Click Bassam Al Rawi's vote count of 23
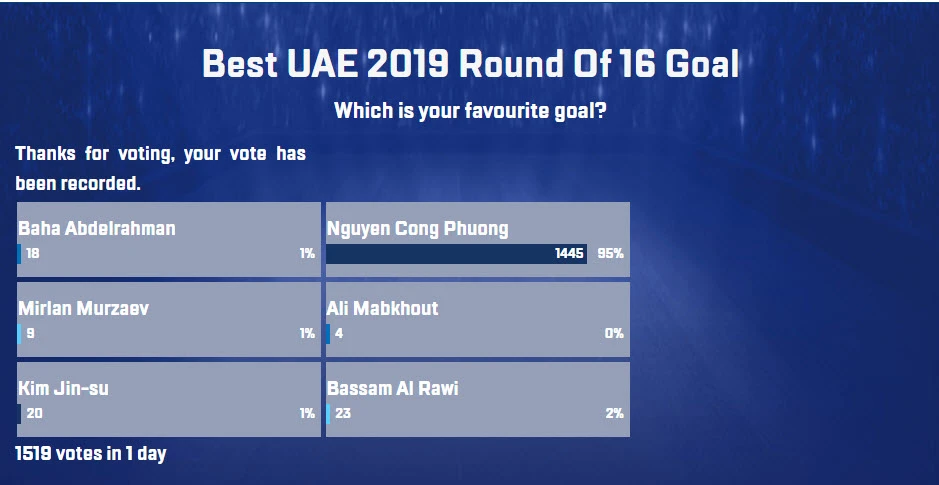The height and width of the screenshot is (485, 939). coord(344,414)
